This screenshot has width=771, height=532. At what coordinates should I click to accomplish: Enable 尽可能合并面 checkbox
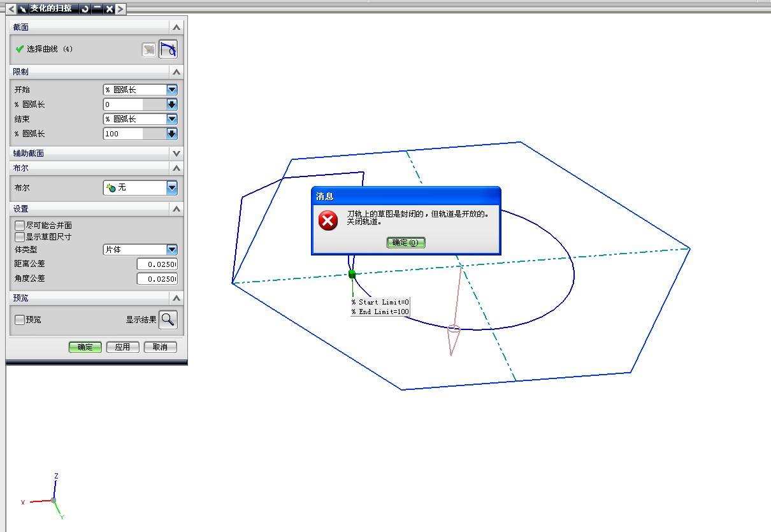(x=20, y=226)
